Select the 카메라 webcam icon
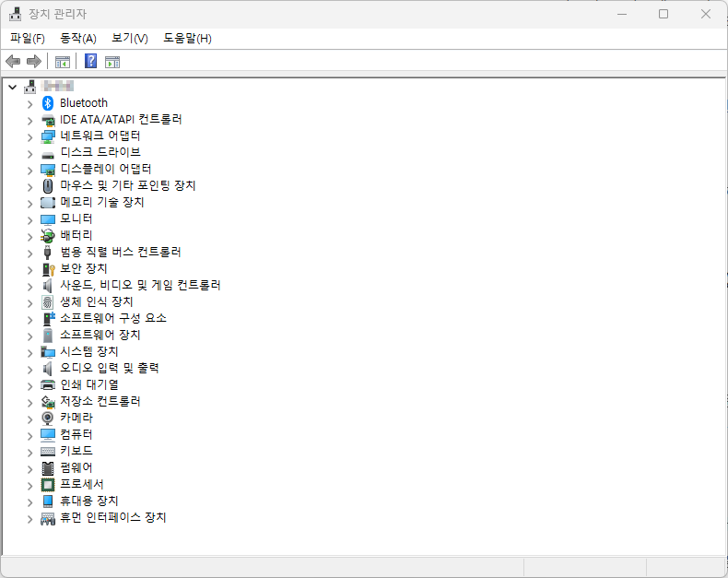This screenshot has width=728, height=578. coord(47,419)
